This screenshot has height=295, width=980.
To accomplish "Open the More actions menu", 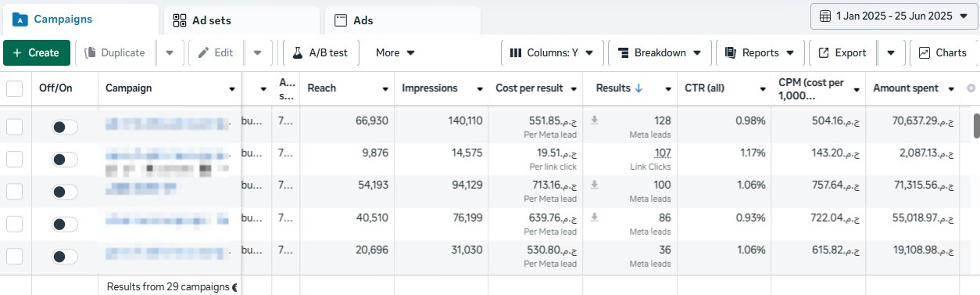I will pos(395,53).
